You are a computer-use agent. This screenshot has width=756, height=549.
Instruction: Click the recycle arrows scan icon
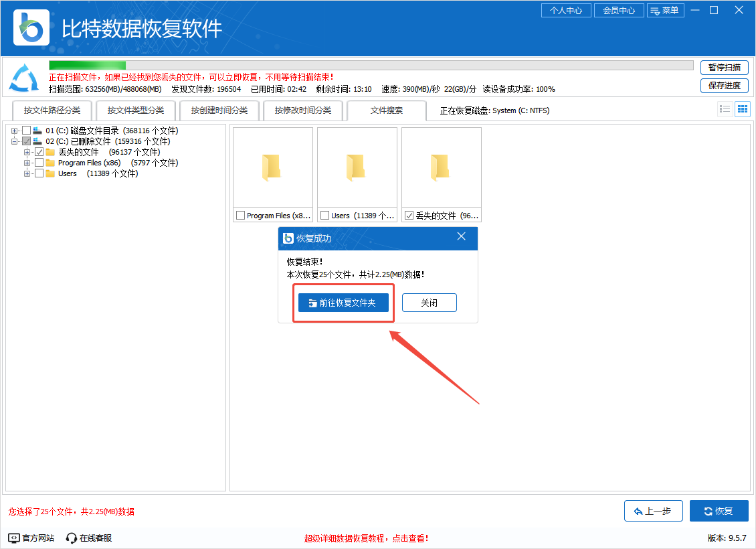pyautogui.click(x=24, y=78)
